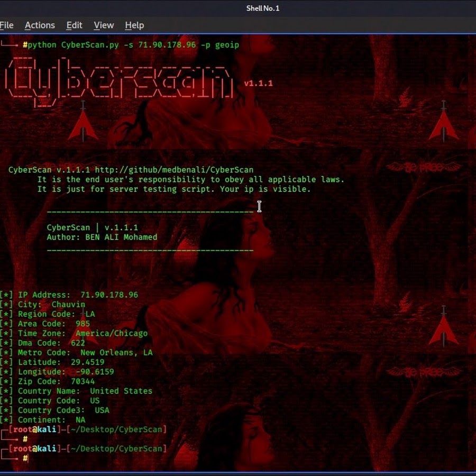
Task: Click the 'Time Zone: America/Chicago' output row
Action: pos(74,333)
